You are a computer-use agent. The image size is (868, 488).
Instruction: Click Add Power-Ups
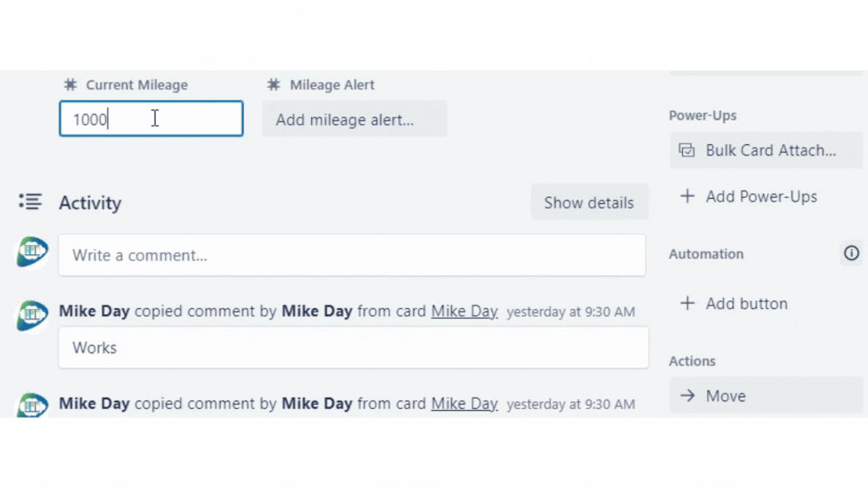(x=761, y=196)
